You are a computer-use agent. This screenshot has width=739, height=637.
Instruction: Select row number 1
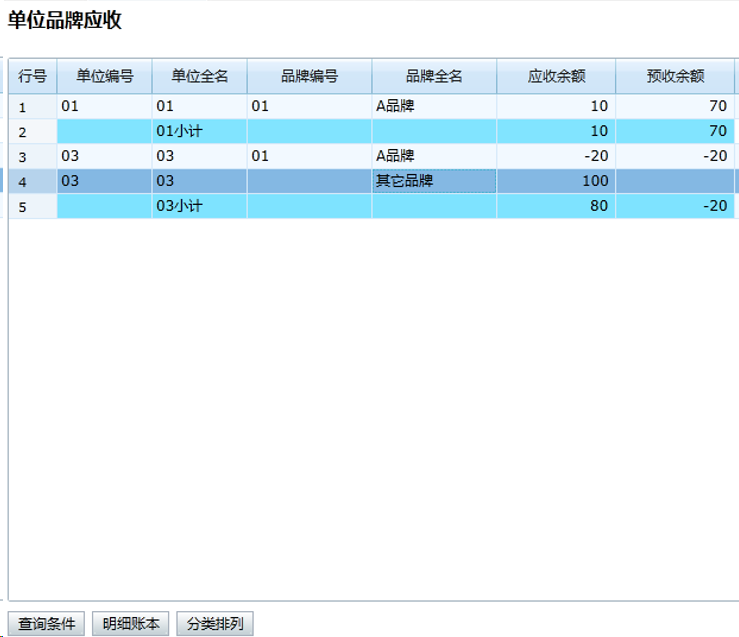pos(33,107)
